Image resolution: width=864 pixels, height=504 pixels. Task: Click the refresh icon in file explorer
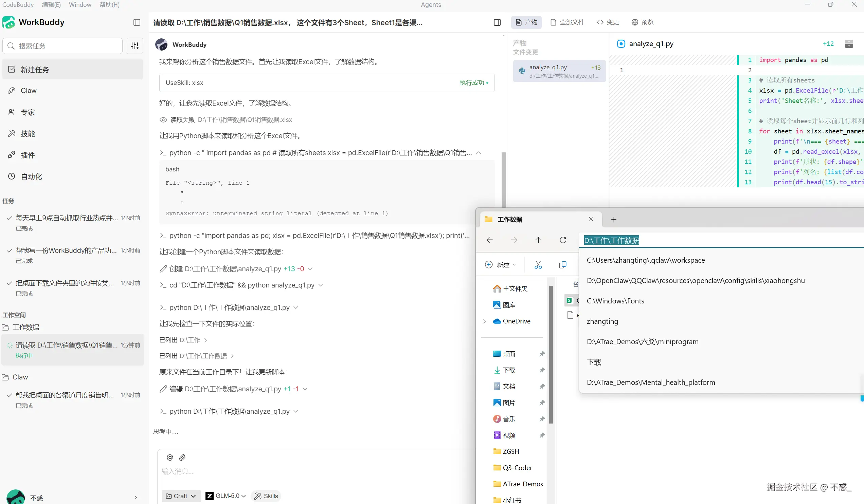[x=563, y=240]
